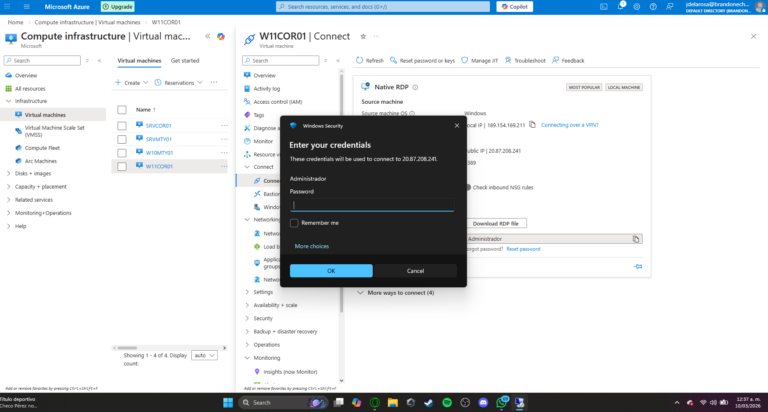Screen dimensions: 768x412
Task: Expand Disks + images
Action: pos(8,173)
